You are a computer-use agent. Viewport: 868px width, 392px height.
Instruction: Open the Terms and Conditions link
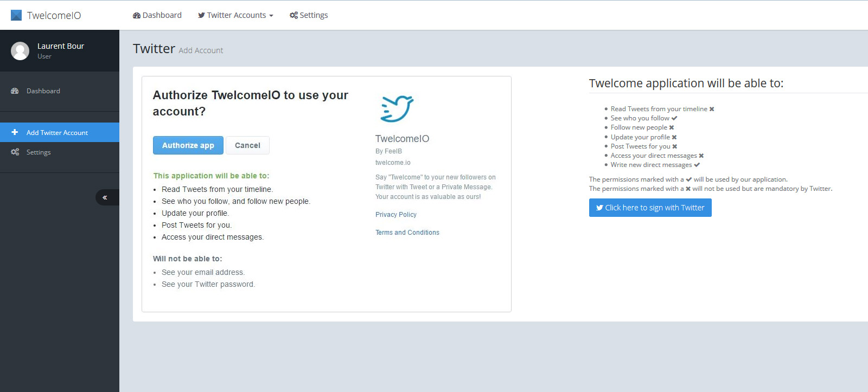407,233
